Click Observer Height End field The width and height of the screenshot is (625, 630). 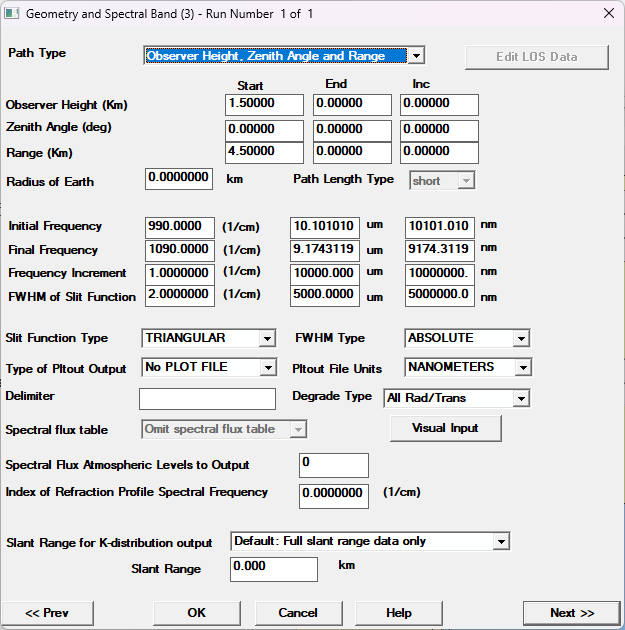pyautogui.click(x=352, y=104)
